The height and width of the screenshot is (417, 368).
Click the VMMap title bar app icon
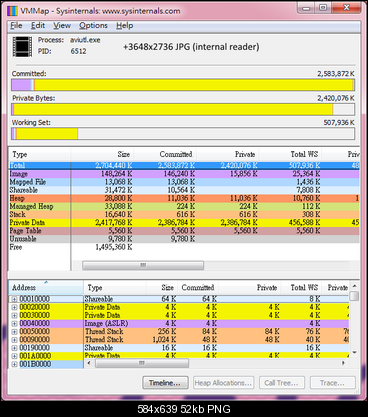pos(12,11)
